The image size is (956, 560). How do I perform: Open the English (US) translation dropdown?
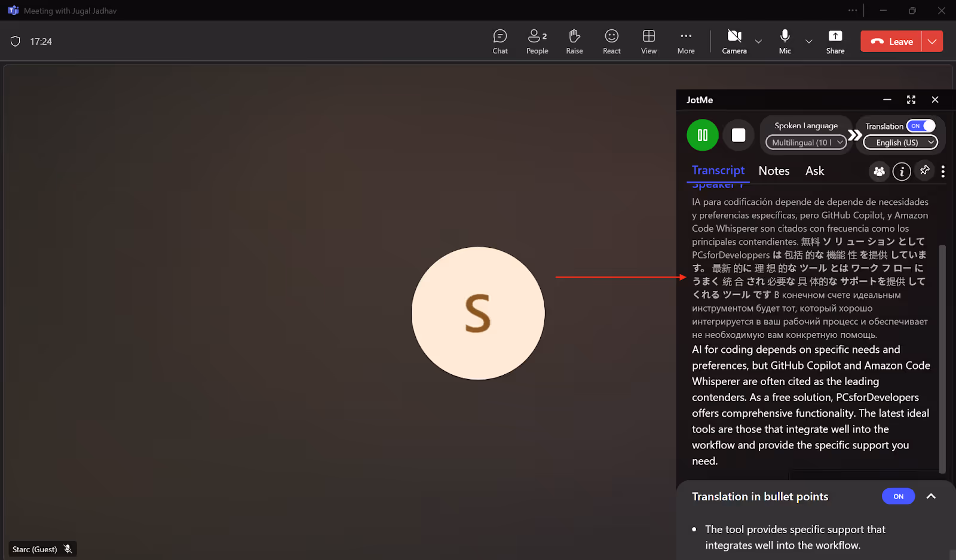click(900, 143)
